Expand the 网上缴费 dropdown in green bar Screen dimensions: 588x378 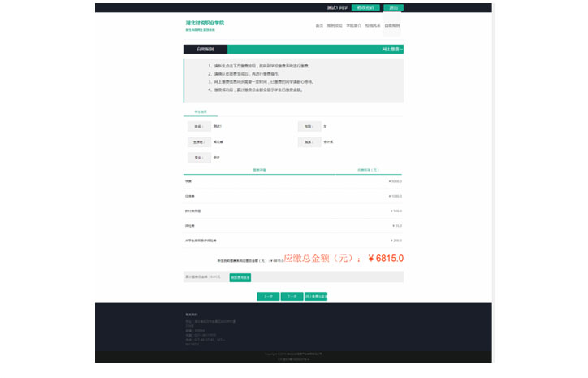pos(391,50)
